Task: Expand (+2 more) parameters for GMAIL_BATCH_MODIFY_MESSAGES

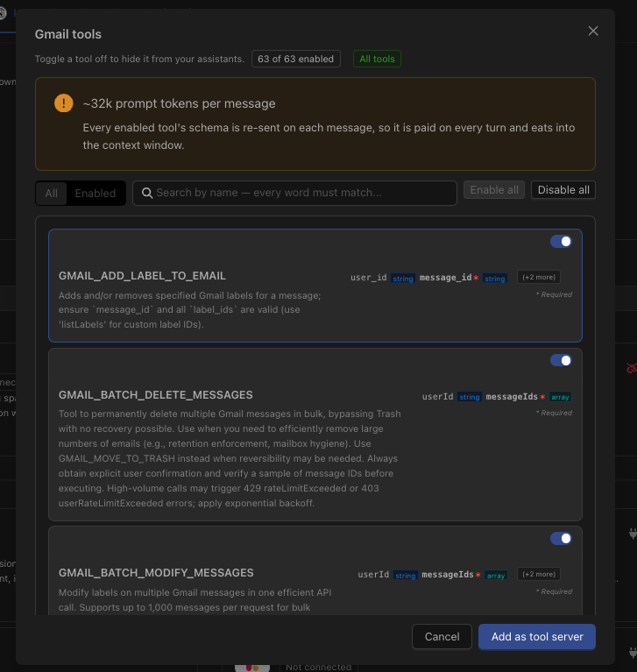Action: pos(539,574)
